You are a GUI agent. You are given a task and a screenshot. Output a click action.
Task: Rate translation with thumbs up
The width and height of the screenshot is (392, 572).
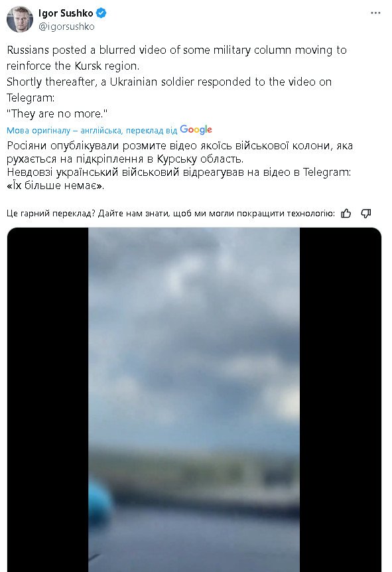tap(346, 214)
